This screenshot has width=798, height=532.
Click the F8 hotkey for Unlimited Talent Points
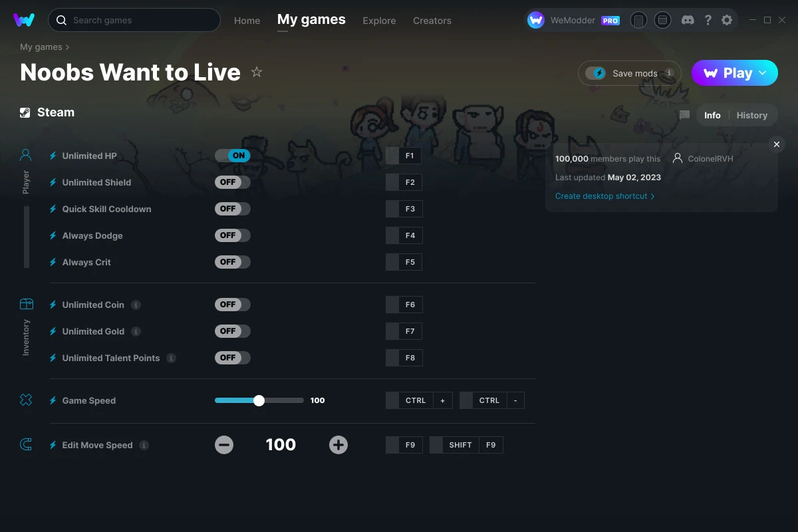point(404,358)
